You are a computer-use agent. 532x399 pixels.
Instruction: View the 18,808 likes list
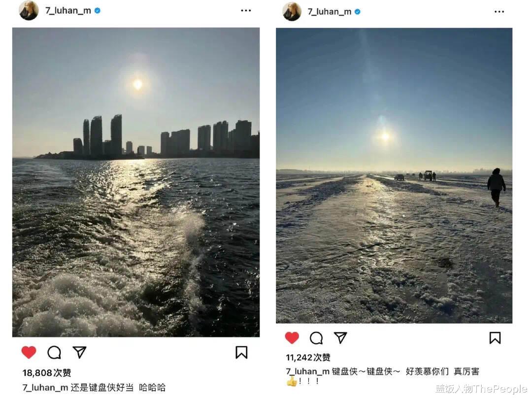[x=47, y=373]
